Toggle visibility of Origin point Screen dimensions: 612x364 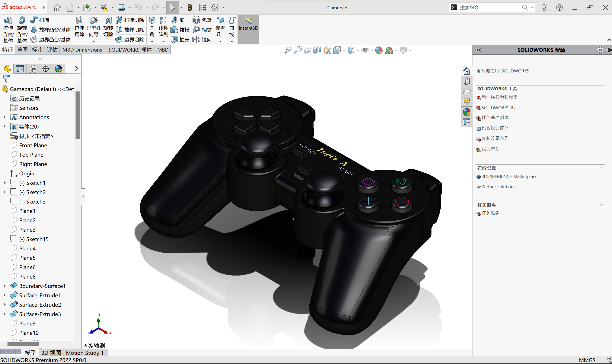[26, 173]
